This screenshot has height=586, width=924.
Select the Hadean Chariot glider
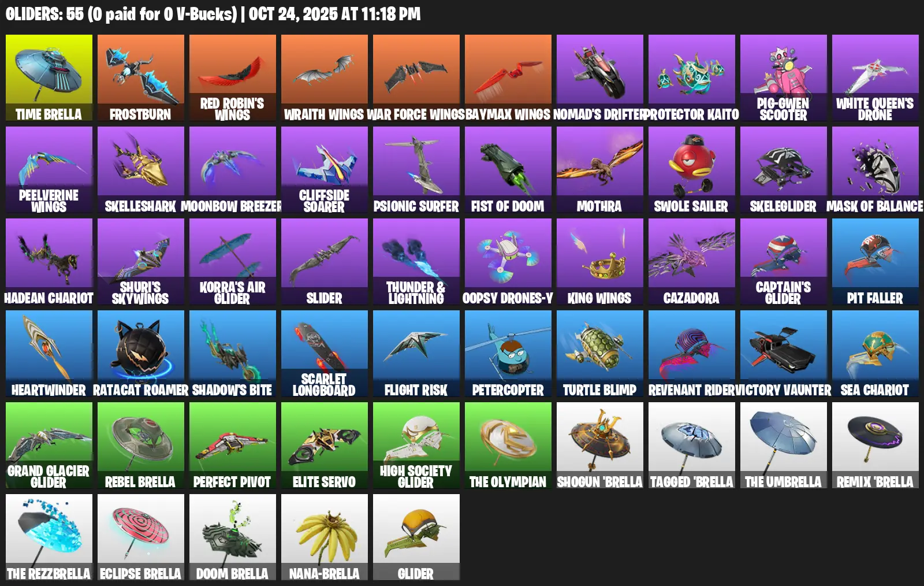coord(49,261)
